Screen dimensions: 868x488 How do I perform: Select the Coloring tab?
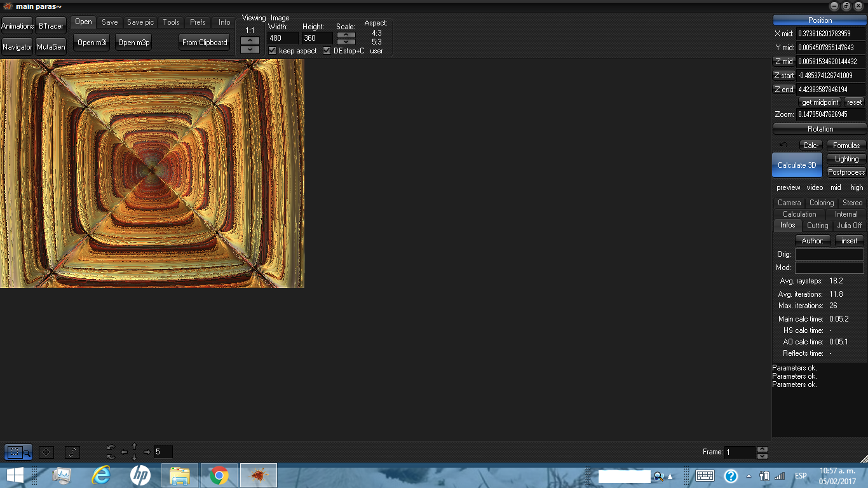pos(822,203)
